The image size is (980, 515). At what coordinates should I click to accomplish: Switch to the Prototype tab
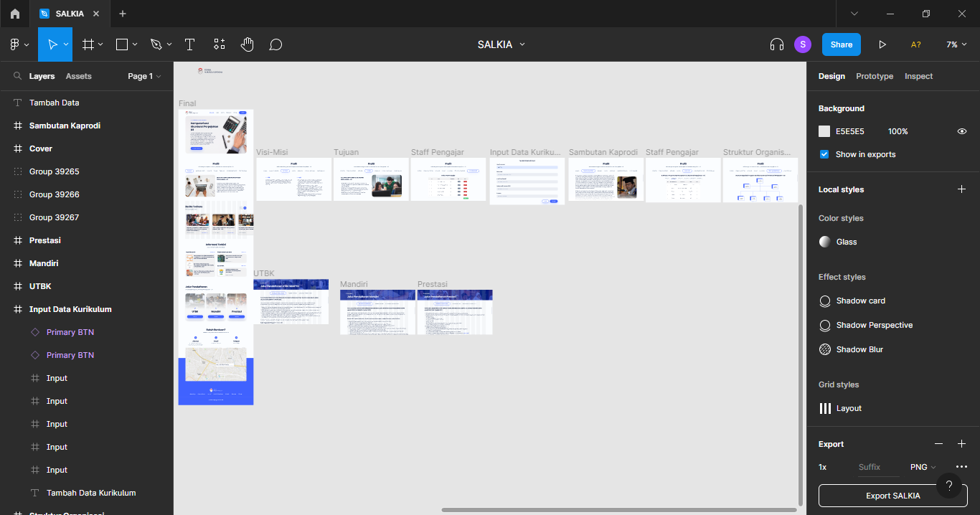(874, 76)
